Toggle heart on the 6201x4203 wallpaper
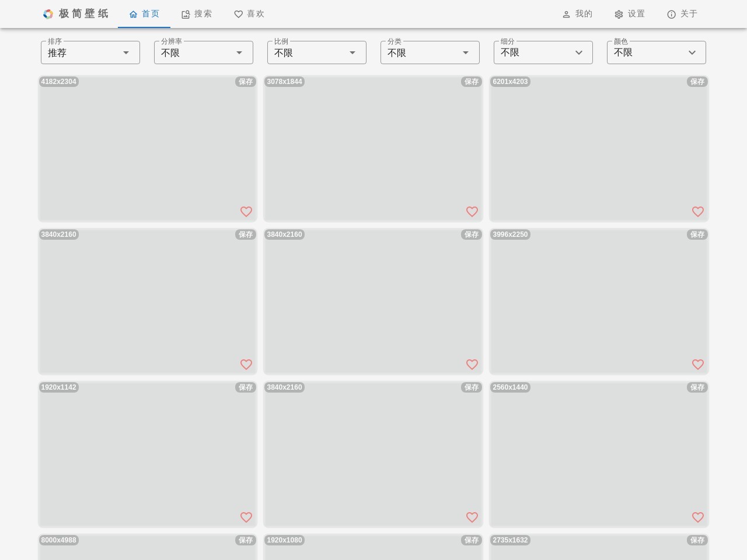 click(x=698, y=212)
